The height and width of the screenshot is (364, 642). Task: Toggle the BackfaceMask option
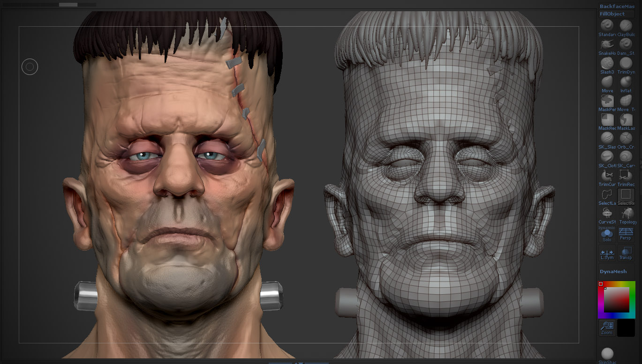point(617,6)
